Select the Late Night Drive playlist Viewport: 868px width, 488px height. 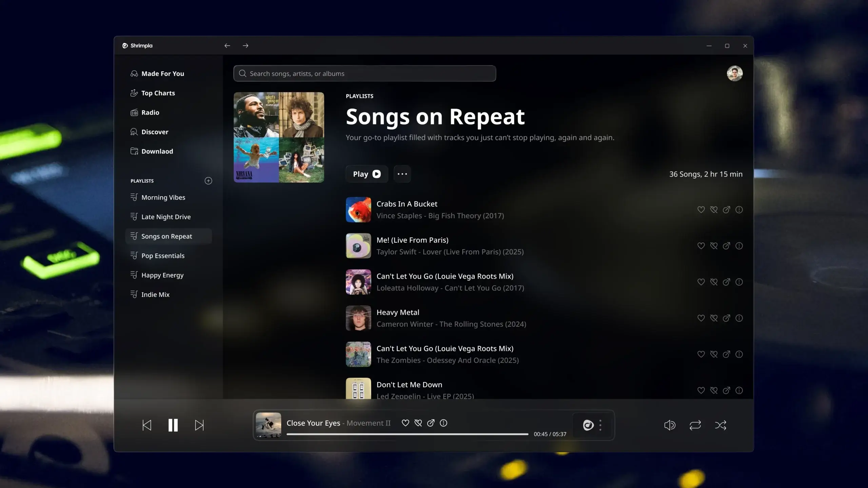click(x=166, y=217)
